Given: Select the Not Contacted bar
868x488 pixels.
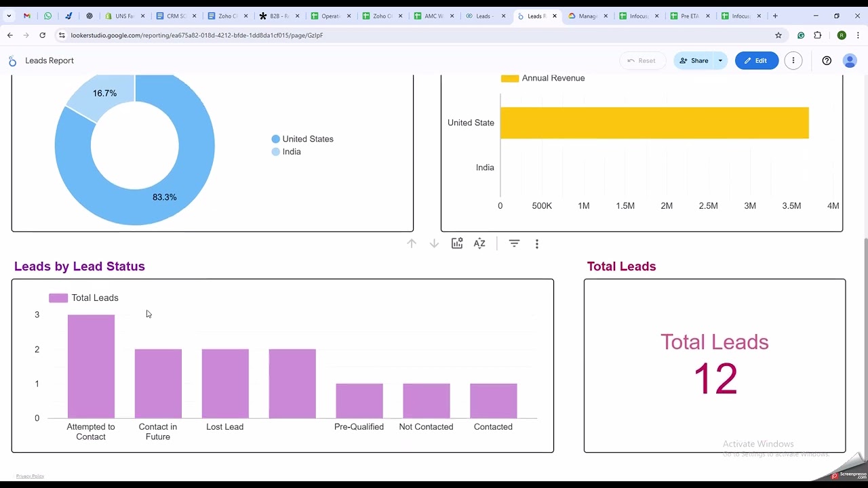Looking at the screenshot, I should pos(427,401).
